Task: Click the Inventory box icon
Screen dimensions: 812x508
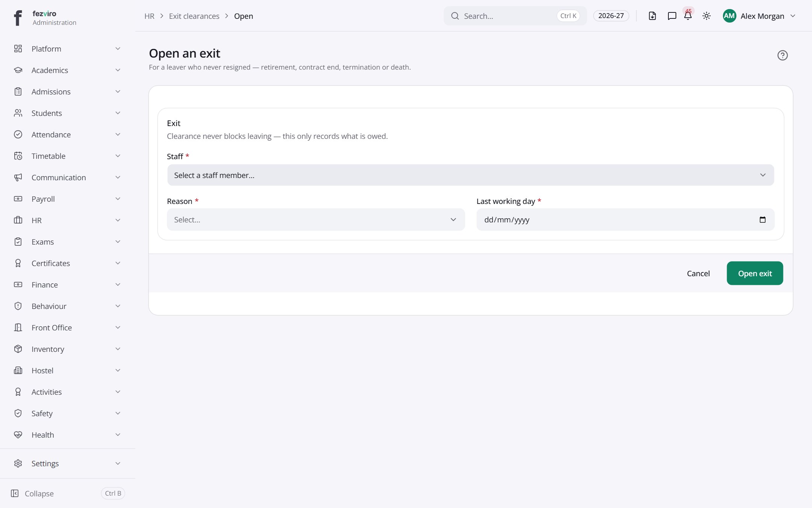Action: click(x=18, y=349)
